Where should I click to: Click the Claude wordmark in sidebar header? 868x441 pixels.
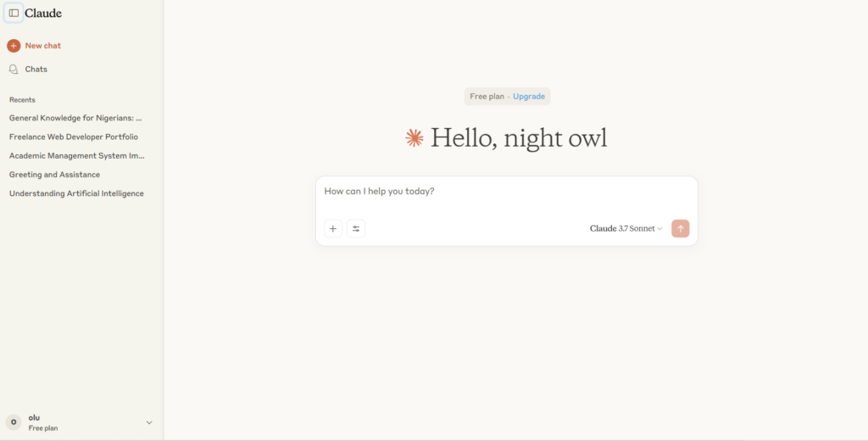click(43, 14)
